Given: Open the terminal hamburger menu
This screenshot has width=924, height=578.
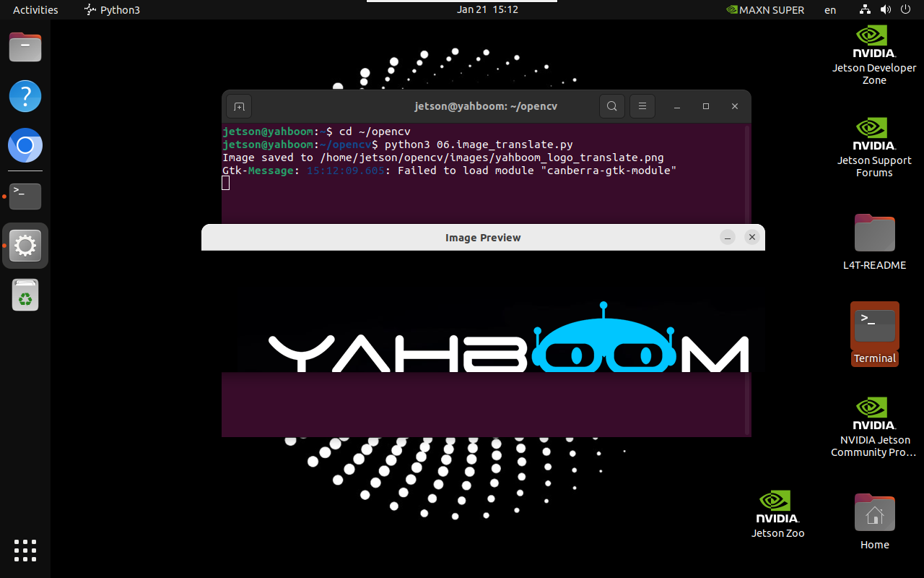Looking at the screenshot, I should (642, 106).
